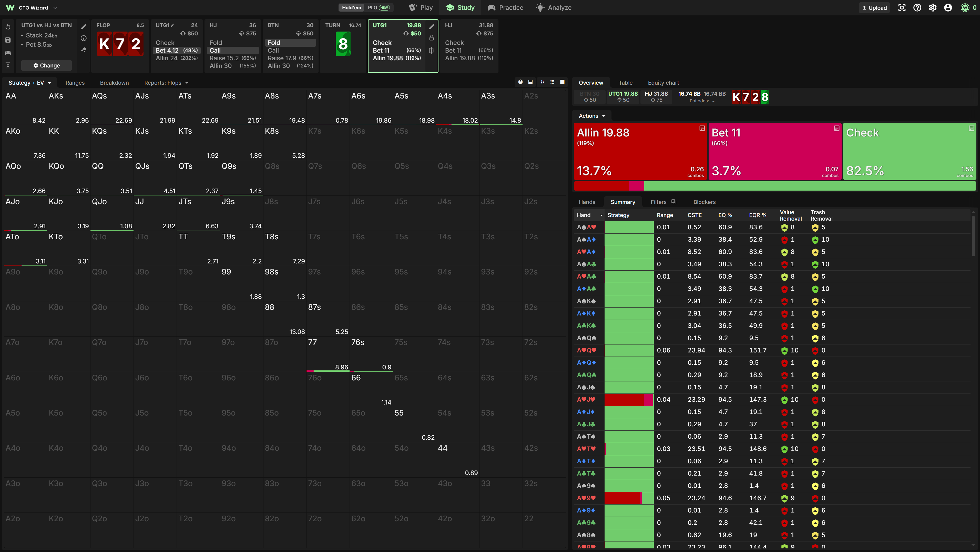Open the spot info icon
The width and height of the screenshot is (980, 552).
(x=84, y=38)
